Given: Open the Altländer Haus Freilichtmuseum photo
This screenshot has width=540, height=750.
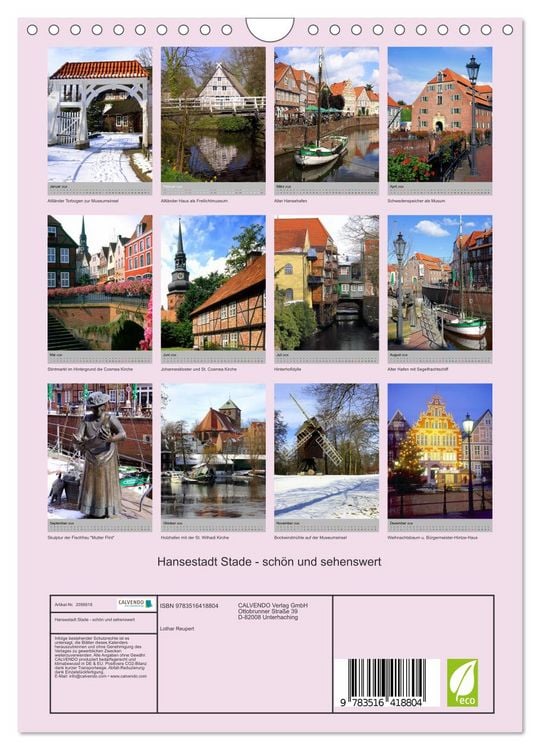Looking at the screenshot, I should [213, 114].
